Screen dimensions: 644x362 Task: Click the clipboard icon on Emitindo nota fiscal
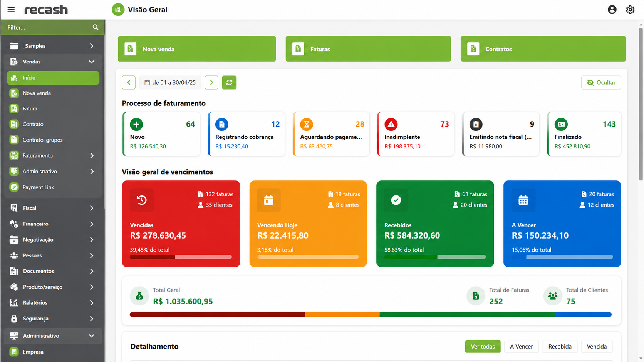pos(476,124)
